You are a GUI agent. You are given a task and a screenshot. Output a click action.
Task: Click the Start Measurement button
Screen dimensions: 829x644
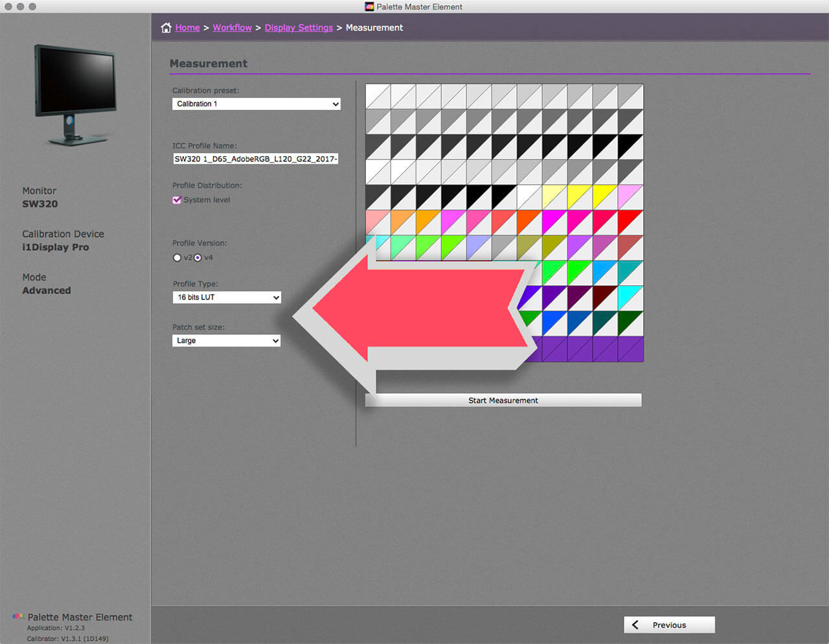503,400
